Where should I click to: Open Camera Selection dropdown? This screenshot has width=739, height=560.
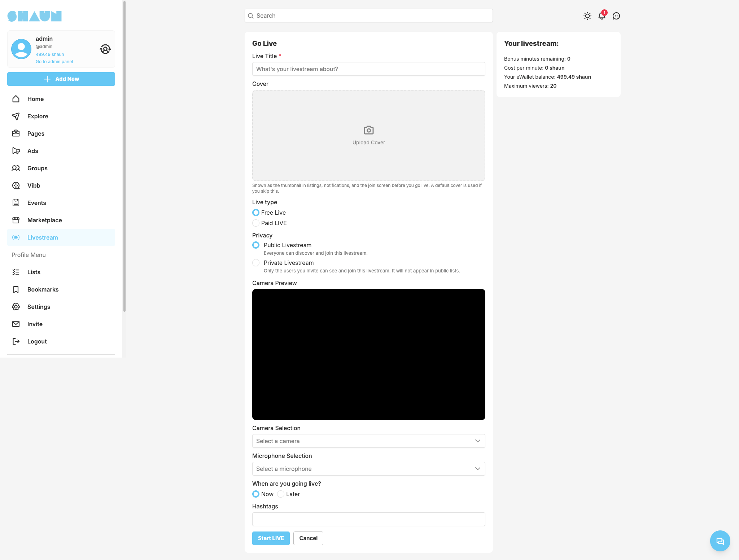[x=368, y=441]
